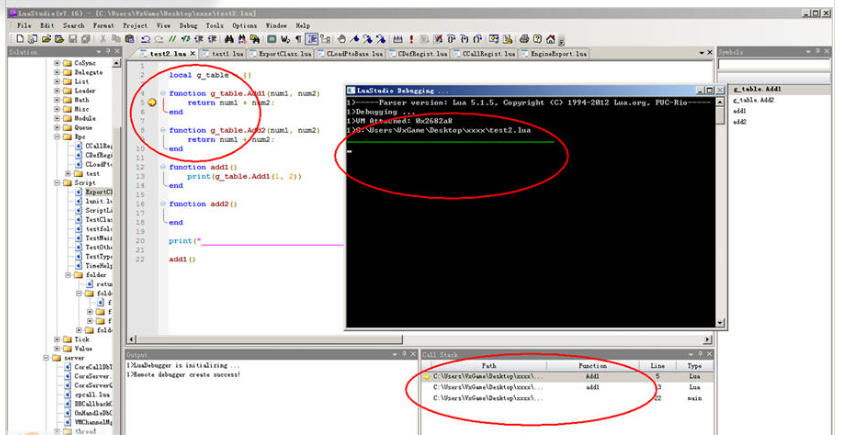The image size is (843, 435).
Task: Click the New file toolbar icon
Action: coord(20,39)
